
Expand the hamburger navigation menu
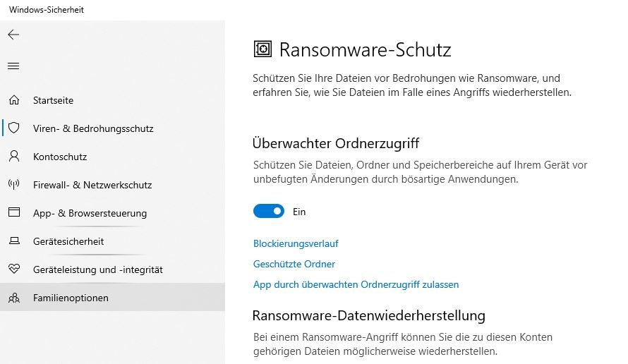(x=13, y=66)
